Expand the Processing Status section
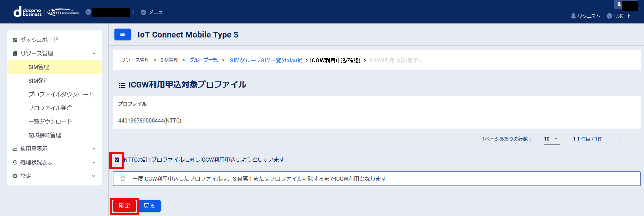The image size is (644, 216). point(94,162)
